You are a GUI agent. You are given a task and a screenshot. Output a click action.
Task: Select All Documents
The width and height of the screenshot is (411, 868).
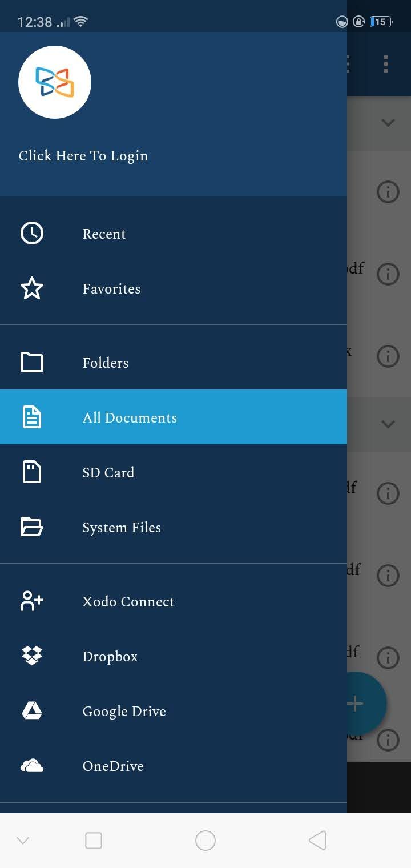click(174, 417)
